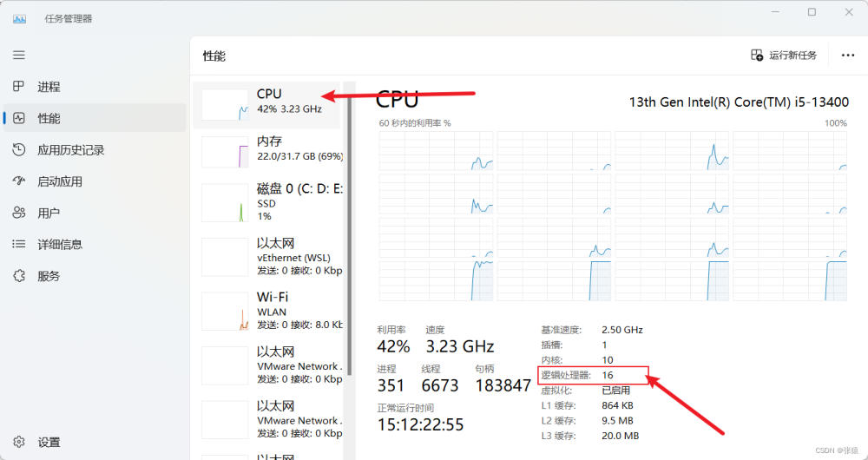Minimize the Task Manager window
Screen dimensions: 868x460
click(775, 12)
